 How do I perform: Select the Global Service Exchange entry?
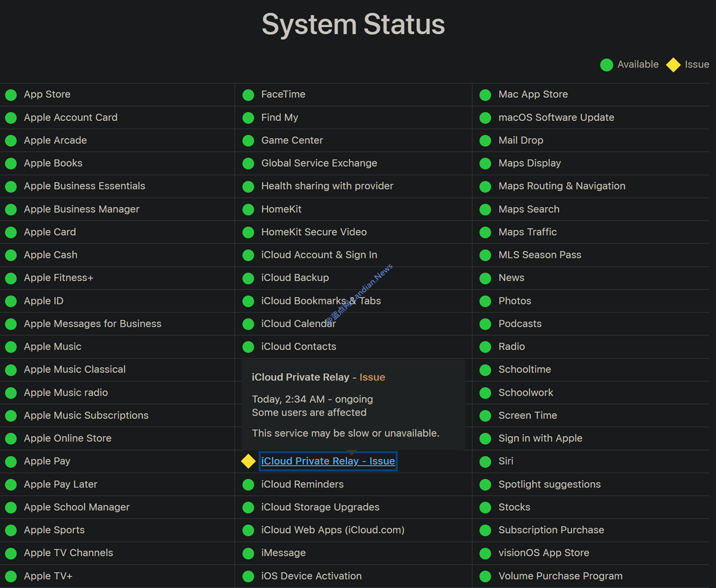[x=319, y=163]
